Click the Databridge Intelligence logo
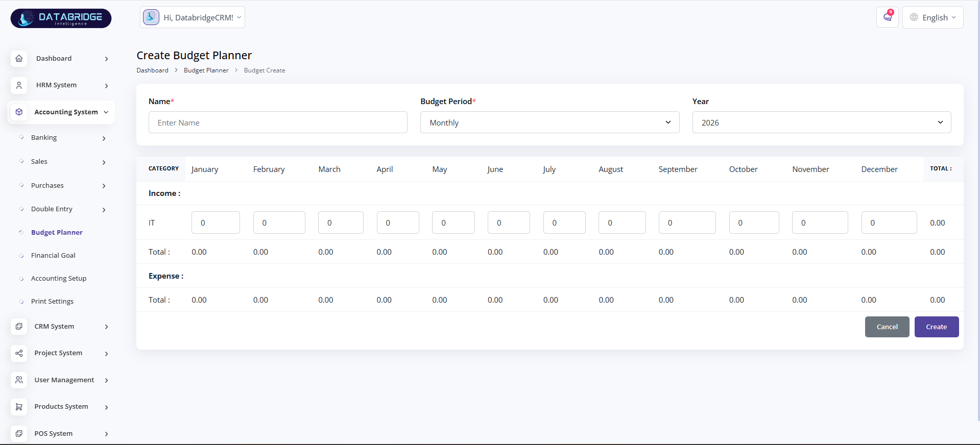The height and width of the screenshot is (445, 980). tap(61, 18)
